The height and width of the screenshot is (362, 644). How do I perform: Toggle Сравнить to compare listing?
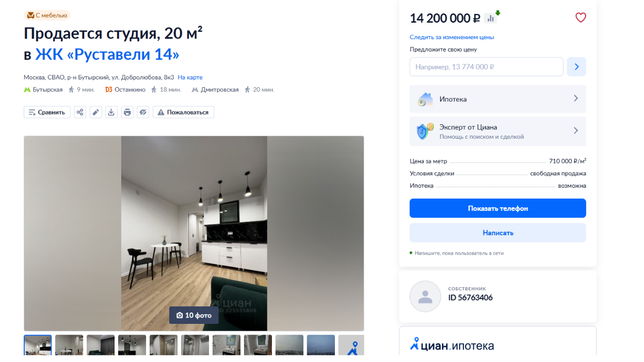coord(47,112)
